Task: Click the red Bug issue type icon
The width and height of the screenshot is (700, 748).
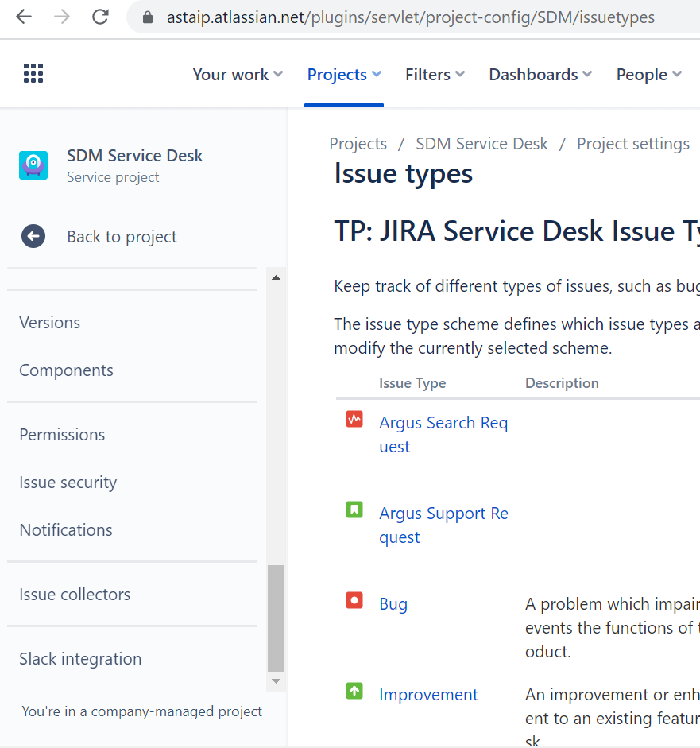Action: (x=354, y=600)
